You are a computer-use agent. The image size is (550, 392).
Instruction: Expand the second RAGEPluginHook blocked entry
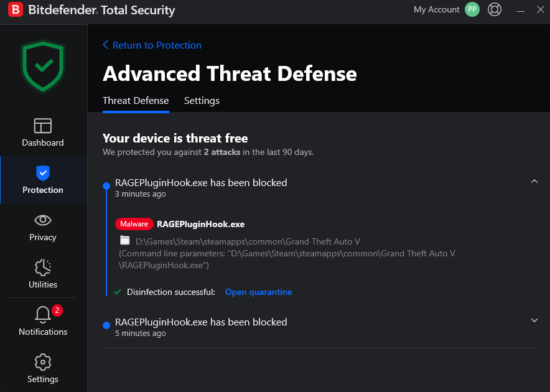pyautogui.click(x=534, y=320)
